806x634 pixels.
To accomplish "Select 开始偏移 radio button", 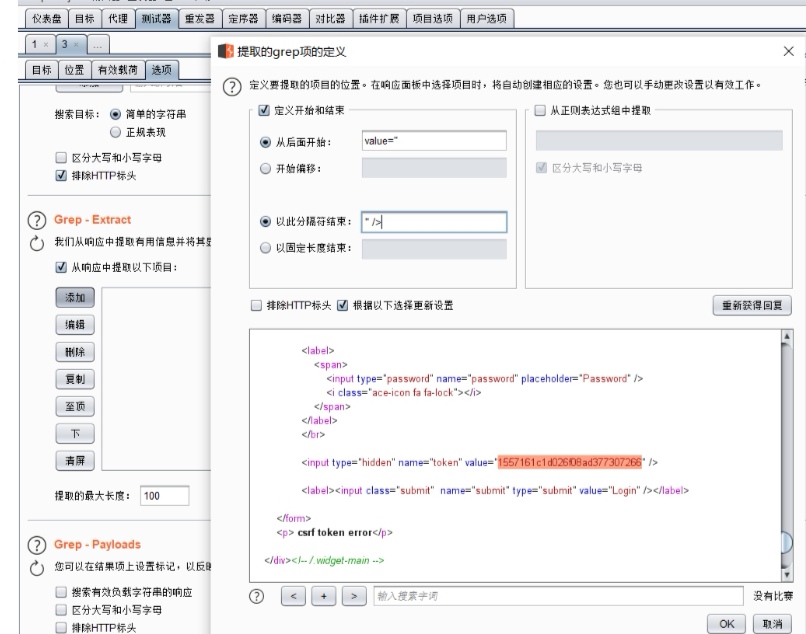I will coord(265,169).
